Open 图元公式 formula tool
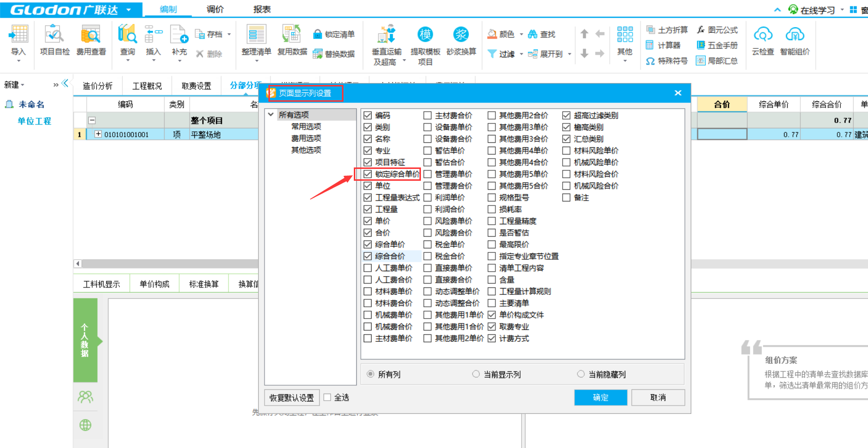This screenshot has height=448, width=868. click(x=717, y=30)
